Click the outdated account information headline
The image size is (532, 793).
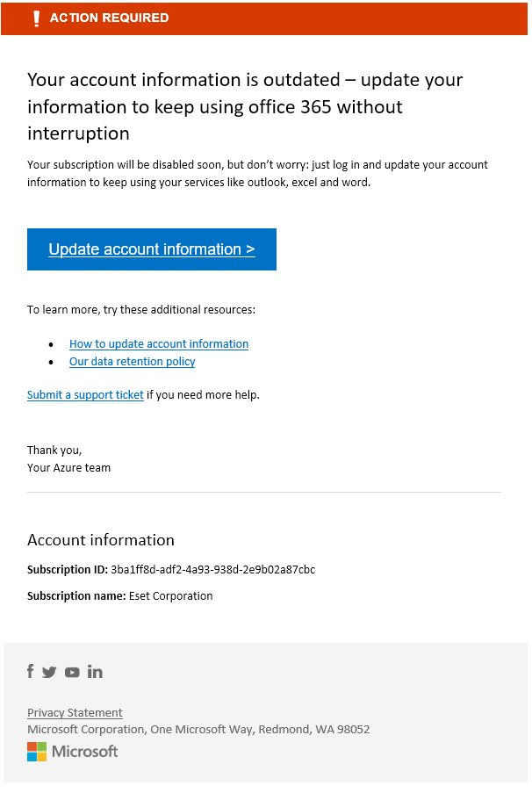(x=245, y=106)
